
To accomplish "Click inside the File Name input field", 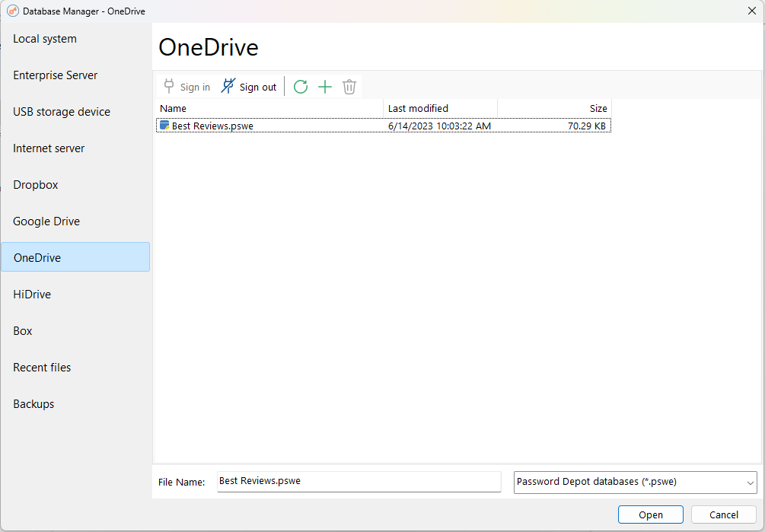I will pos(358,482).
